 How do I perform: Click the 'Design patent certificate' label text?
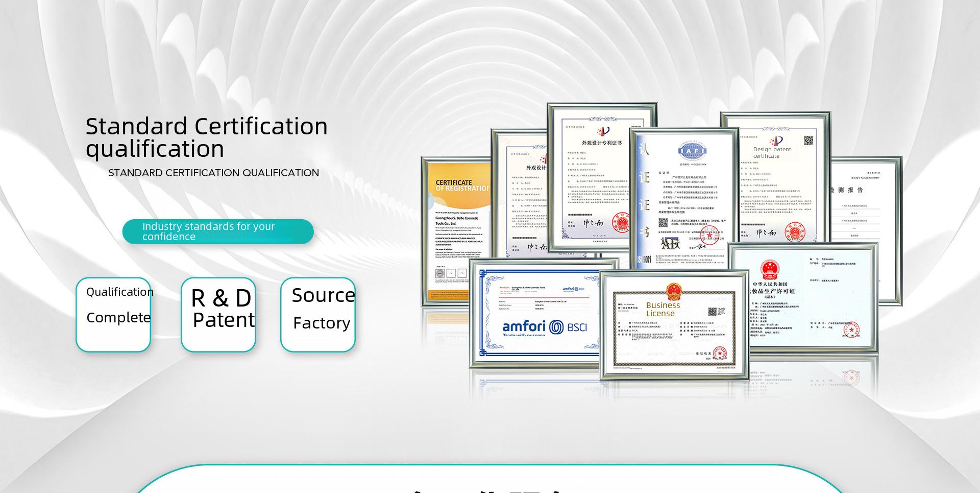(x=772, y=153)
